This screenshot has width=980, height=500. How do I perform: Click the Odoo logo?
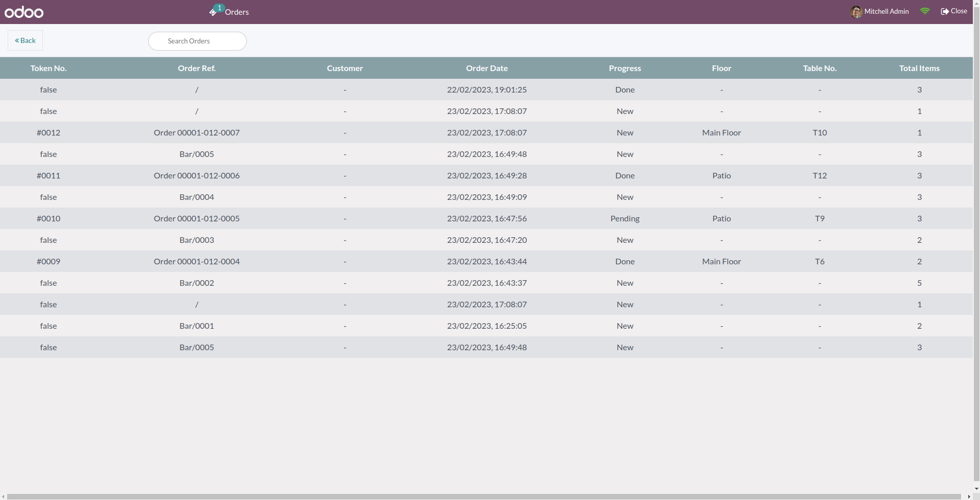24,12
